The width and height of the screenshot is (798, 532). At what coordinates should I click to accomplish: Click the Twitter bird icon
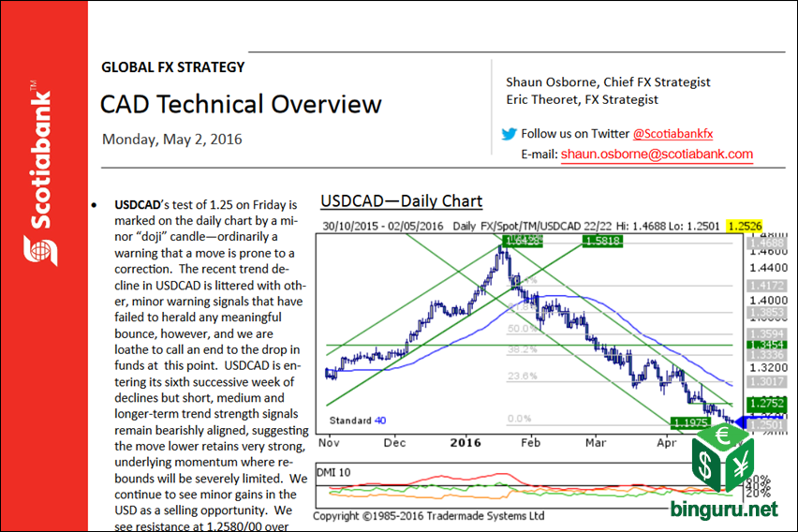(509, 134)
